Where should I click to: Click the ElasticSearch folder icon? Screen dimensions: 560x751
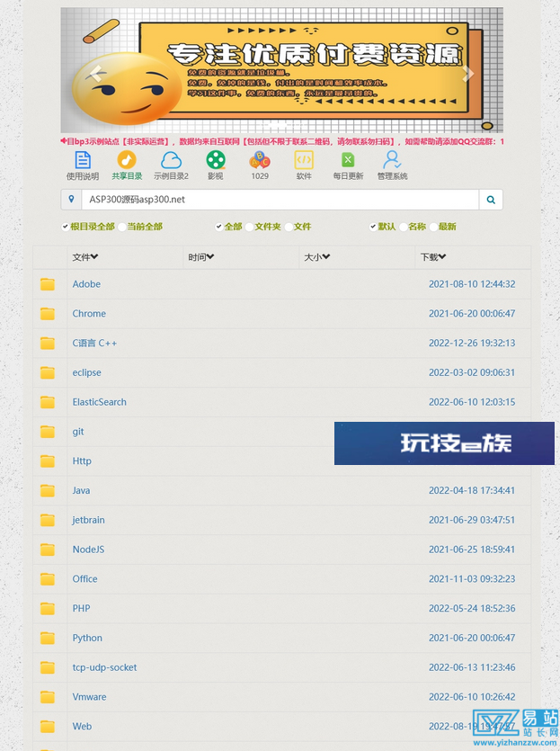pos(48,402)
